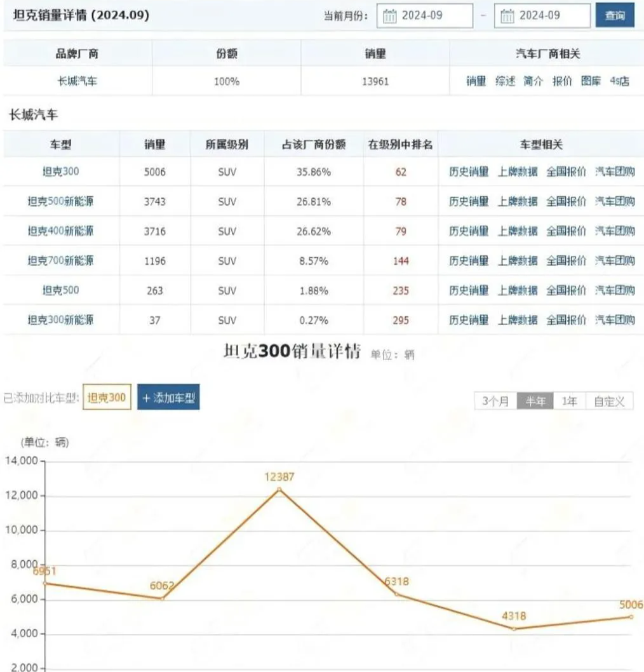The height and width of the screenshot is (672, 644).
Task: Open 汽车团购 for the 坦克400新能源 row
Action: pyautogui.click(x=615, y=231)
